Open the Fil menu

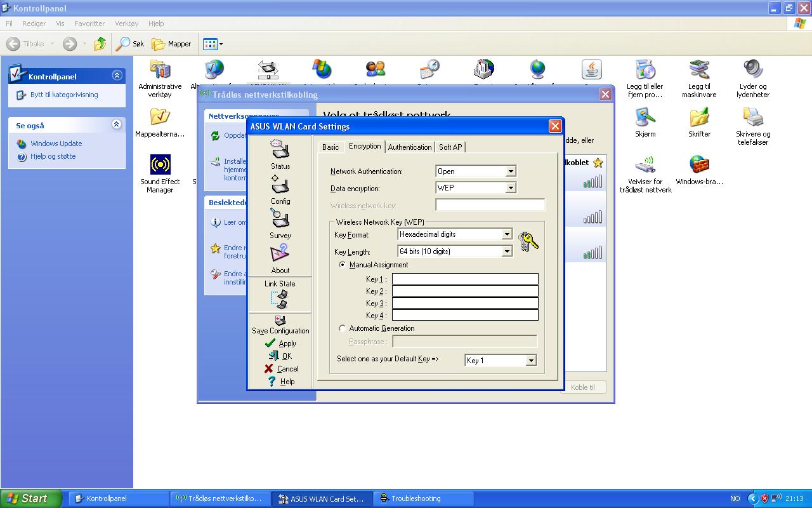(10, 23)
